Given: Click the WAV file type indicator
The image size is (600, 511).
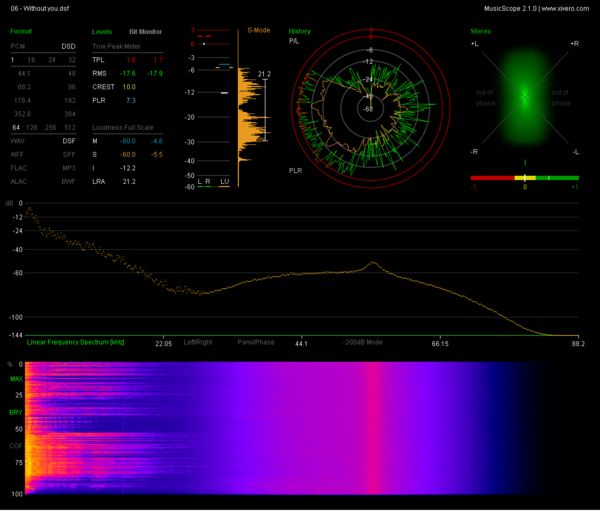Looking at the screenshot, I should pos(18,141).
